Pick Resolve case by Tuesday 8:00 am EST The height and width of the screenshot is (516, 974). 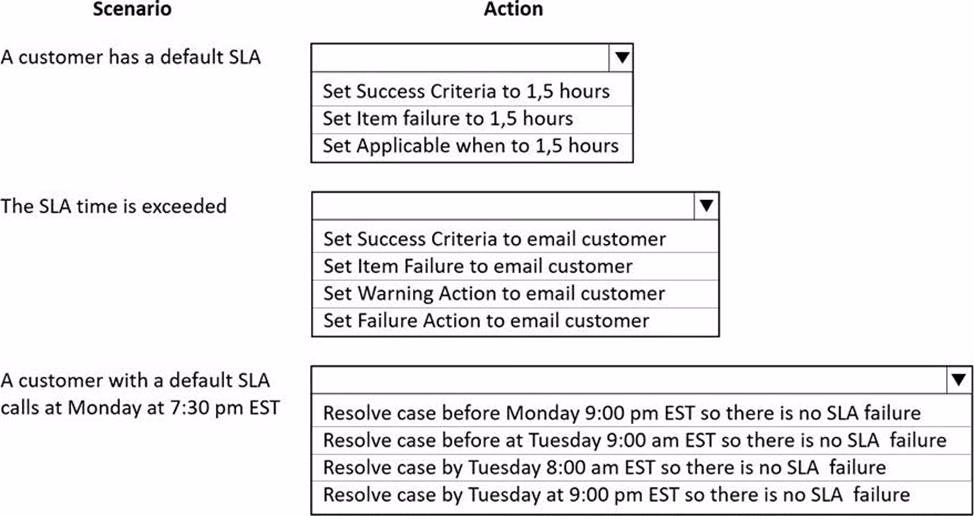(604, 467)
